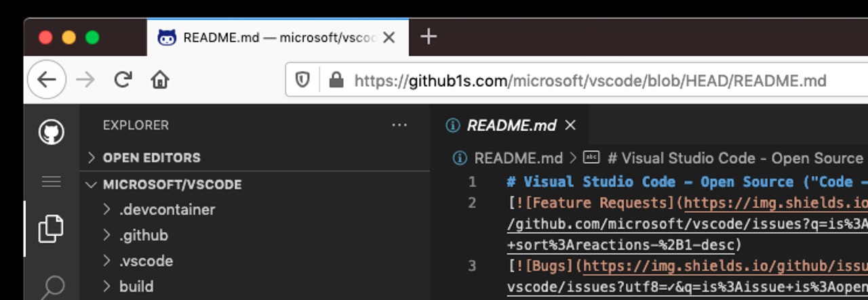868x300 pixels.
Task: Reload the page with refresh icon
Action: pos(123,80)
